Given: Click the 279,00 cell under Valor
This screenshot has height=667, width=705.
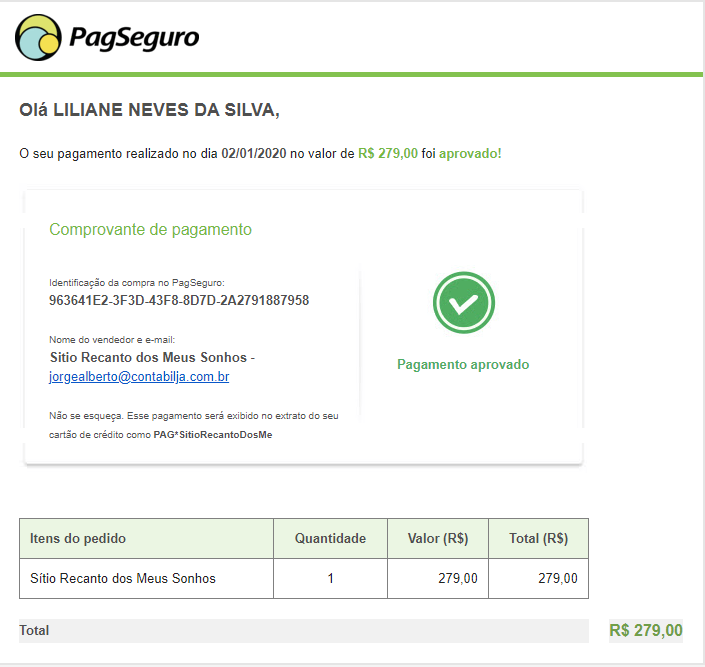Looking at the screenshot, I should [x=438, y=578].
